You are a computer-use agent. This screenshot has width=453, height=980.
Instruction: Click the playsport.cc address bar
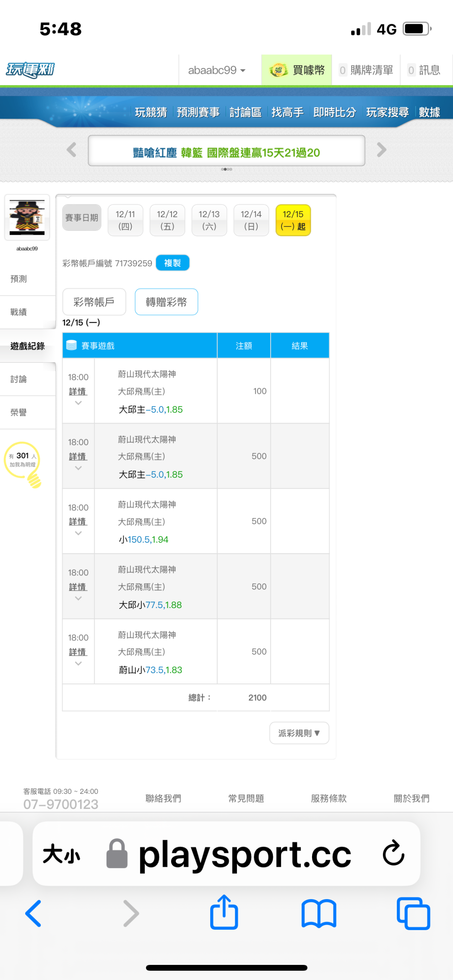226,854
